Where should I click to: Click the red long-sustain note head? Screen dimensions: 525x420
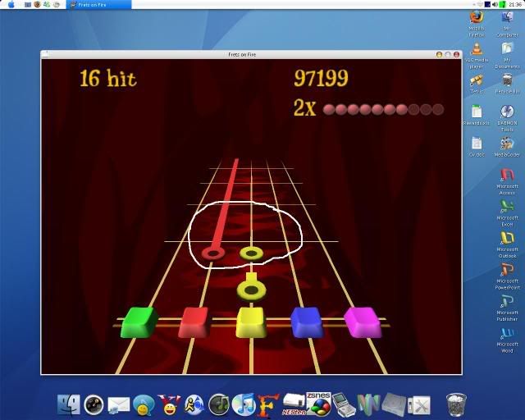coord(213,253)
